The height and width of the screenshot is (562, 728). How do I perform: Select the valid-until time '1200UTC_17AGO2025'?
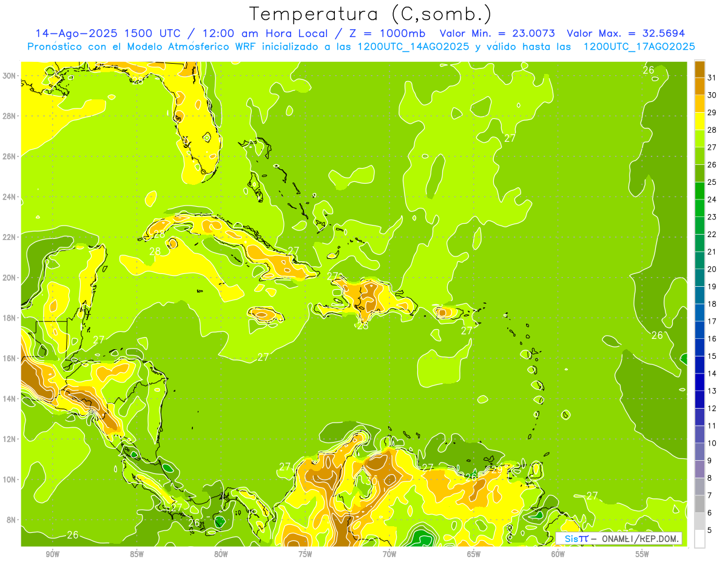(638, 46)
